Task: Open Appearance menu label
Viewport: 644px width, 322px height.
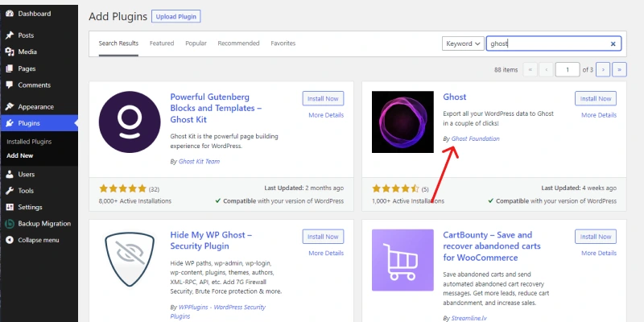Action: pyautogui.click(x=35, y=107)
